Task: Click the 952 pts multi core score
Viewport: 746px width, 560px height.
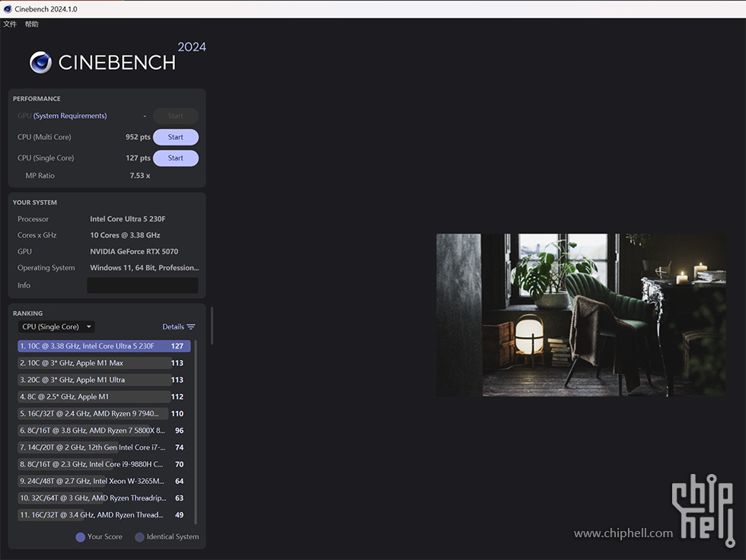Action: pos(138,137)
